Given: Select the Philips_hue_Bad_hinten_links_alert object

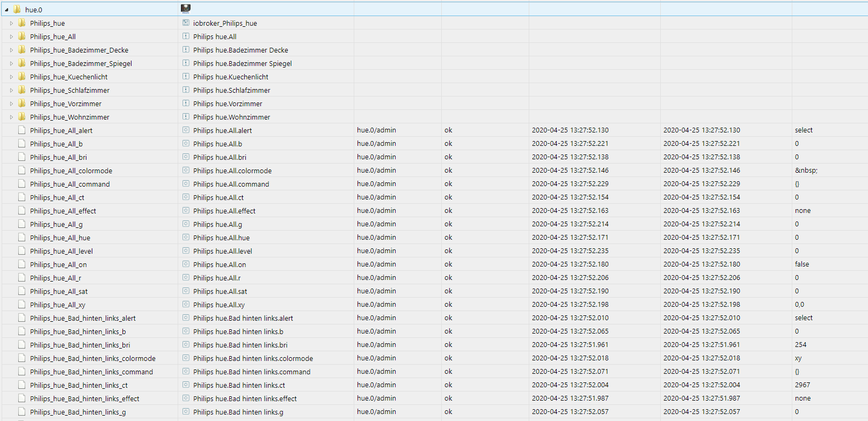Looking at the screenshot, I should [x=83, y=318].
